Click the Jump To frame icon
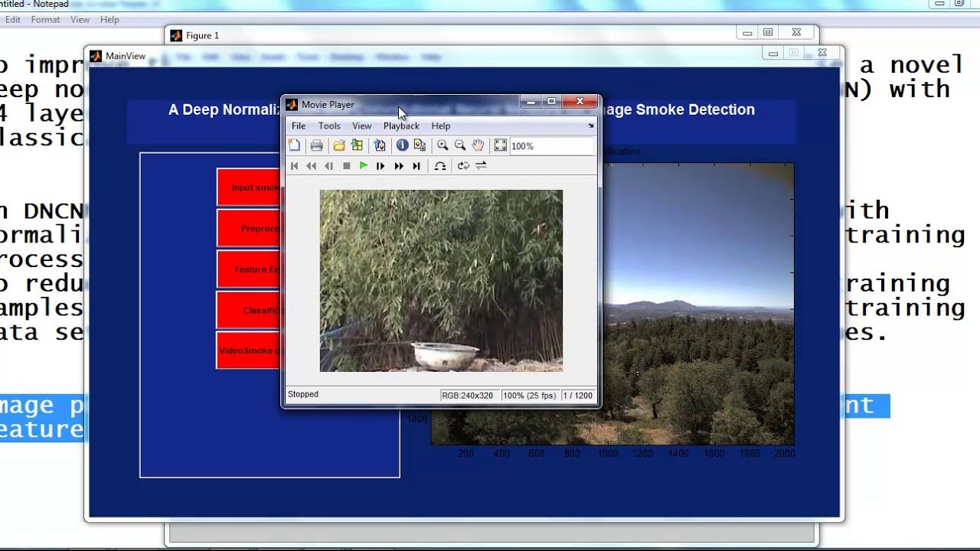Viewport: 980px width, 551px height. click(x=440, y=166)
